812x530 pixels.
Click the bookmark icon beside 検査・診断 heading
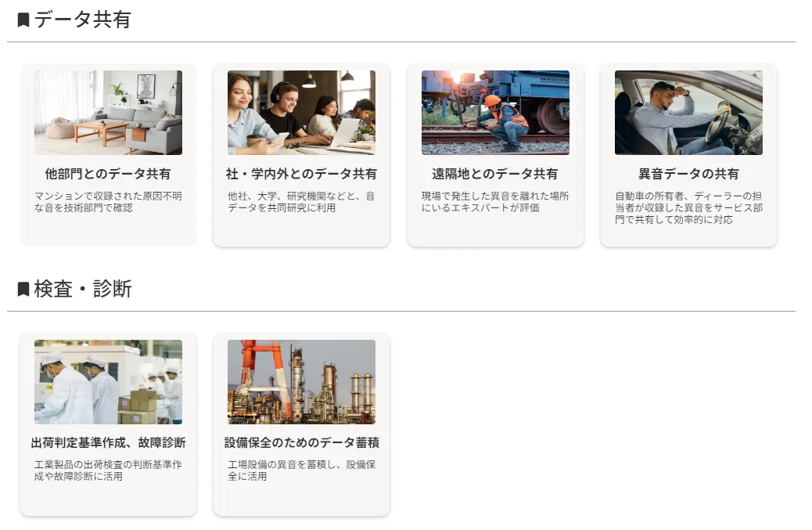tap(23, 290)
